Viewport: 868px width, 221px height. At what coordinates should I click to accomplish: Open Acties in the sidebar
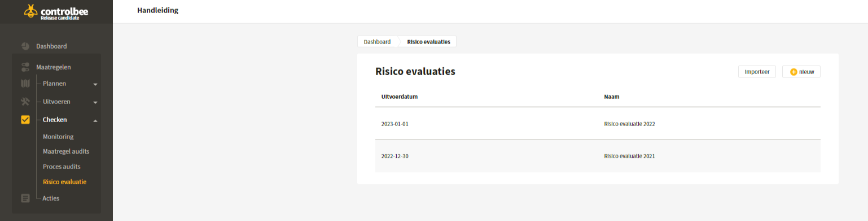click(51, 198)
